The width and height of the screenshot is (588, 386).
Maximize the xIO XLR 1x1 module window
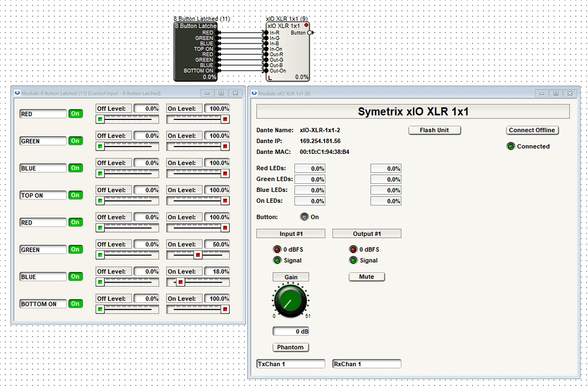[556, 93]
